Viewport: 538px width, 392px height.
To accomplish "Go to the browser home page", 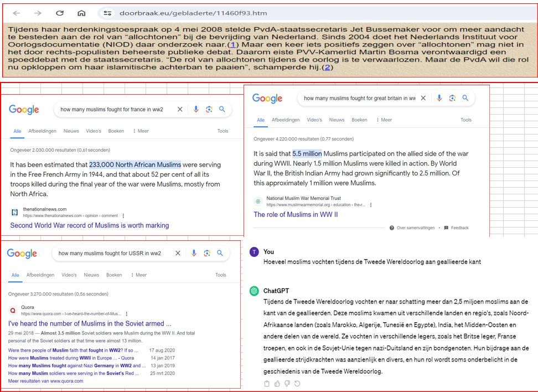I will [81, 13].
